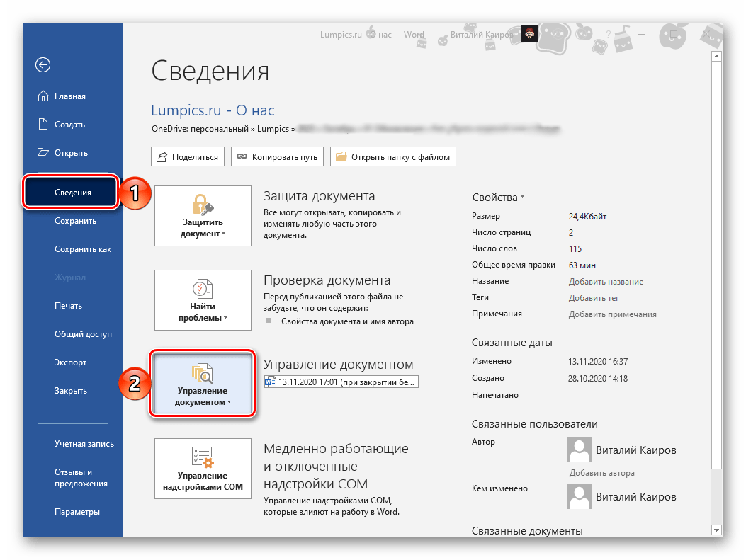Click the Создать new document item
746x560 pixels.
69,125
